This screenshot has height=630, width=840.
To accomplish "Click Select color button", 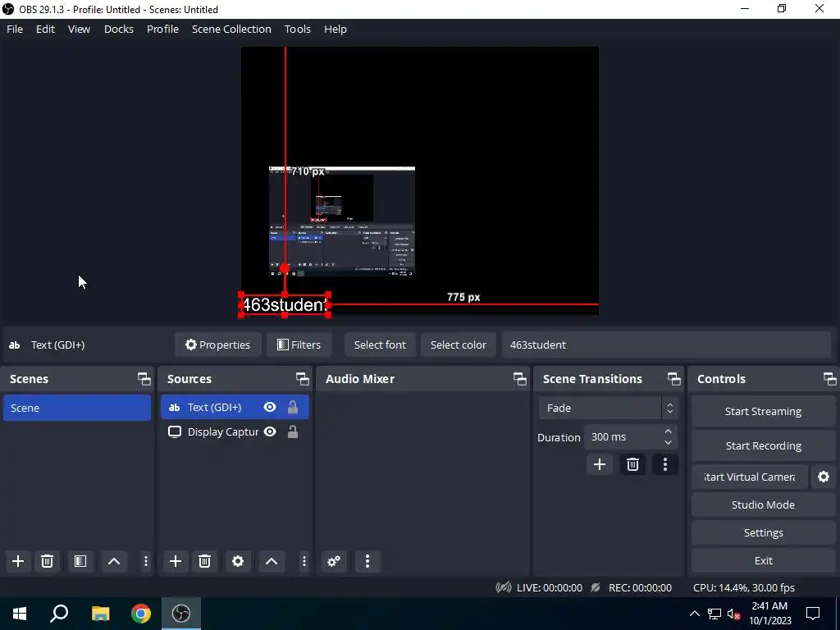I will [x=458, y=345].
